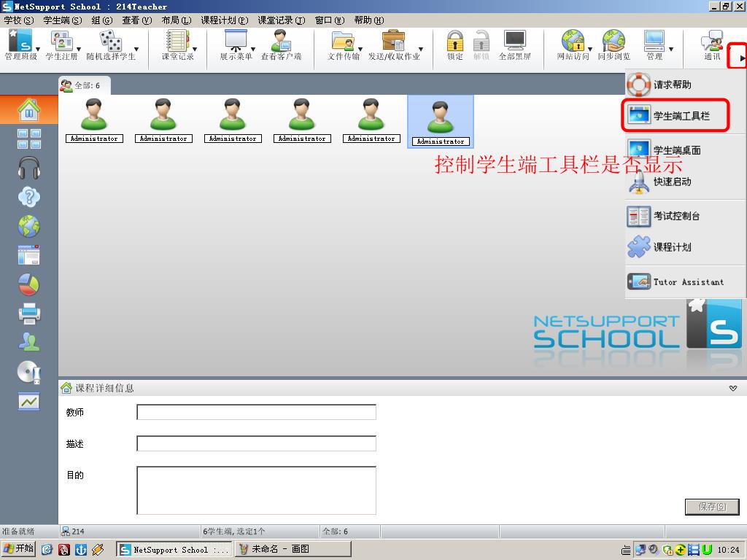This screenshot has width=747, height=560.
Task: Open the 文件传输 dropdown arrow
Action: pos(360,49)
